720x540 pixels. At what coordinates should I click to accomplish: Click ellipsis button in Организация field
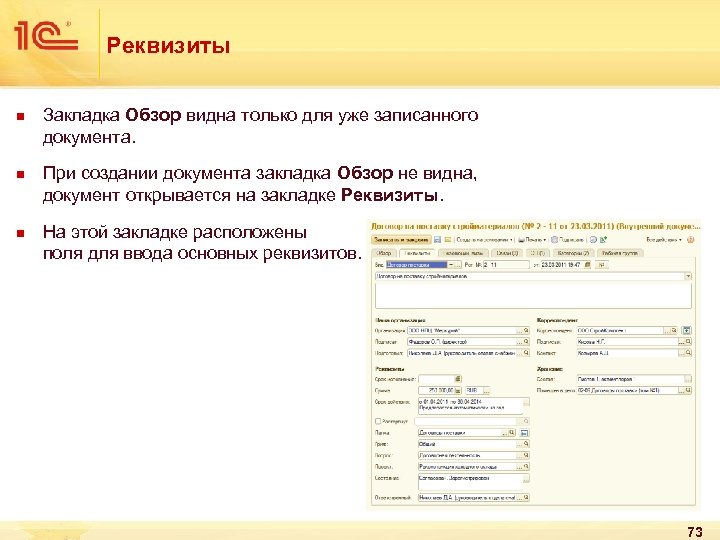(x=520, y=331)
